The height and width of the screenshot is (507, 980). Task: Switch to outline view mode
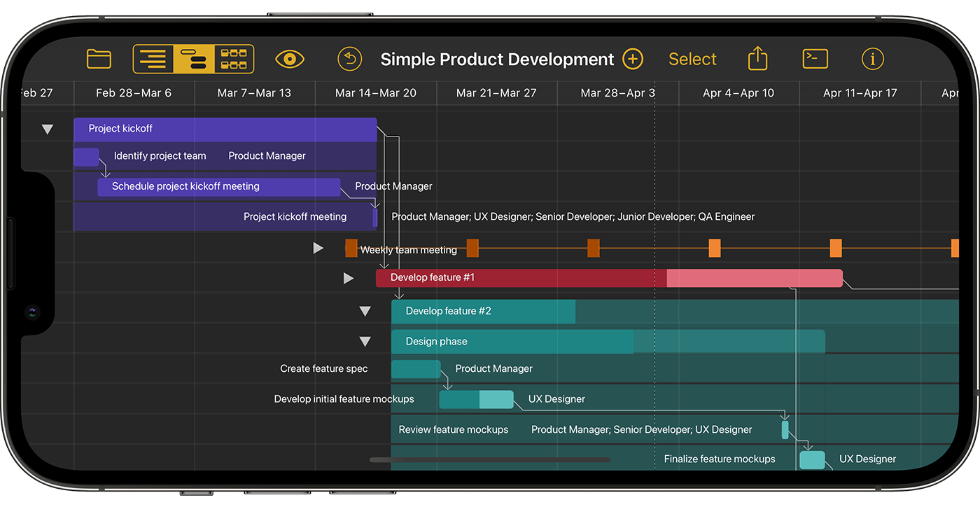pyautogui.click(x=153, y=59)
